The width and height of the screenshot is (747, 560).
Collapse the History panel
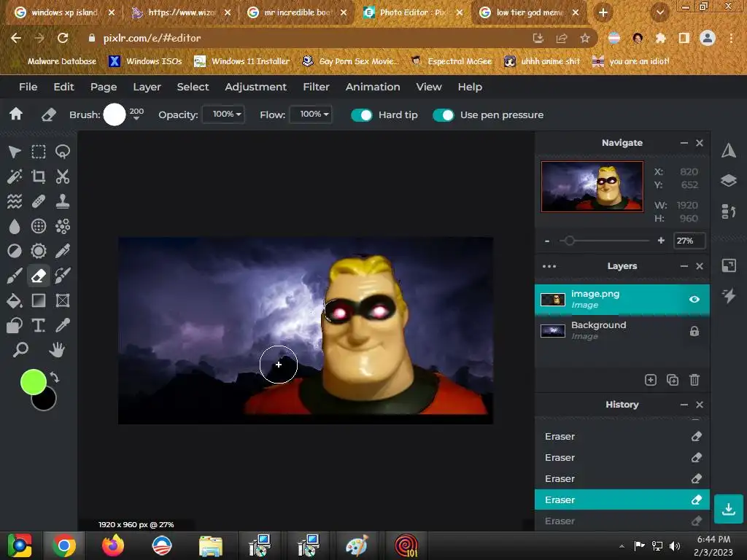point(684,405)
